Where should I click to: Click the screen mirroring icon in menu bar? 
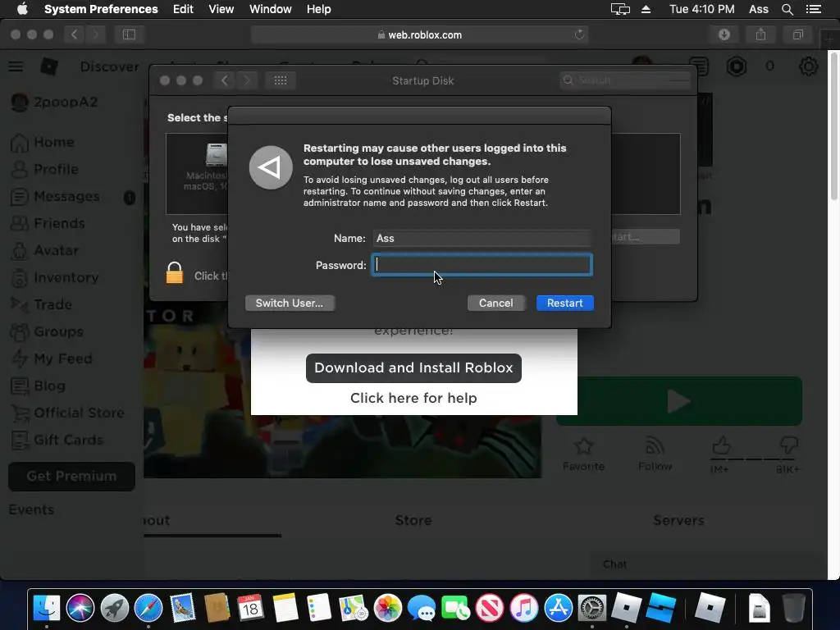[x=620, y=9]
